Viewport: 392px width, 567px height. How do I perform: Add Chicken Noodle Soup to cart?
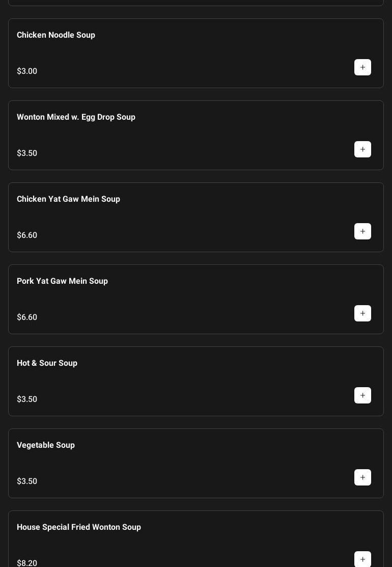click(x=362, y=67)
